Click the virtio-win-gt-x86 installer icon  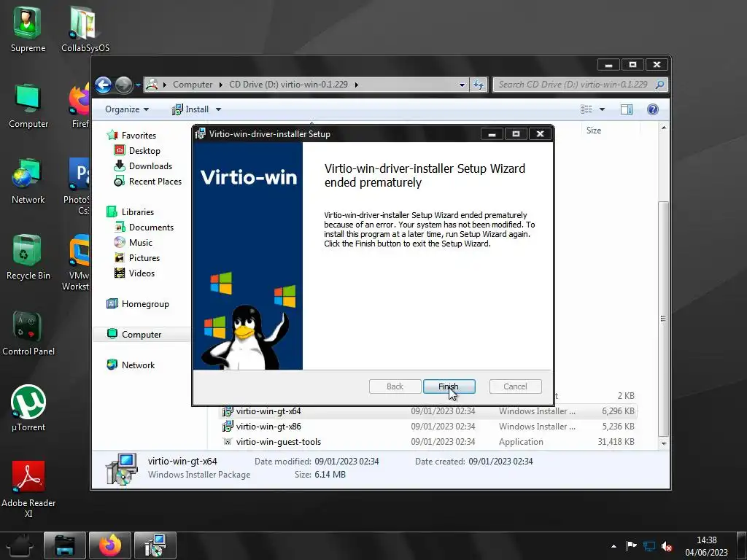click(228, 426)
